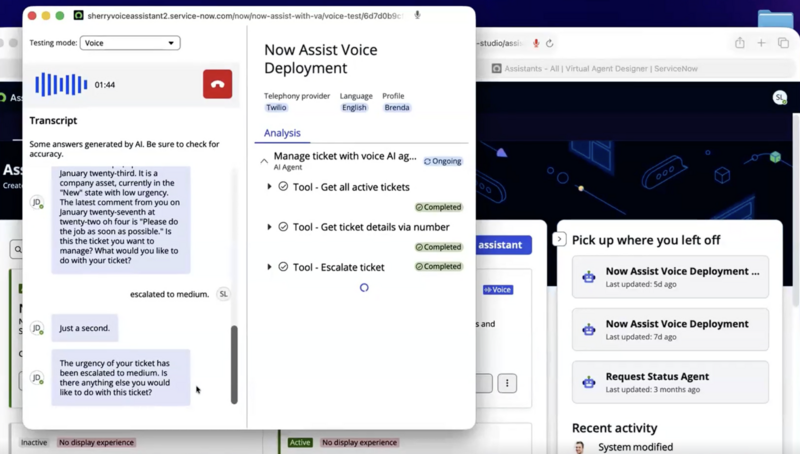Click the search icon in background window
This screenshot has height=454, width=800.
(18, 249)
